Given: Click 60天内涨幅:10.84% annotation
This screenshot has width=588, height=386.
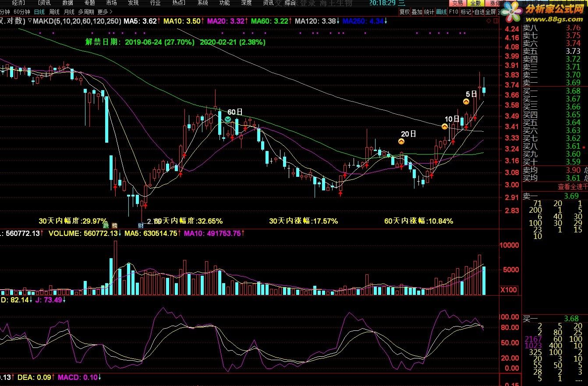Looking at the screenshot, I should [x=419, y=221].
